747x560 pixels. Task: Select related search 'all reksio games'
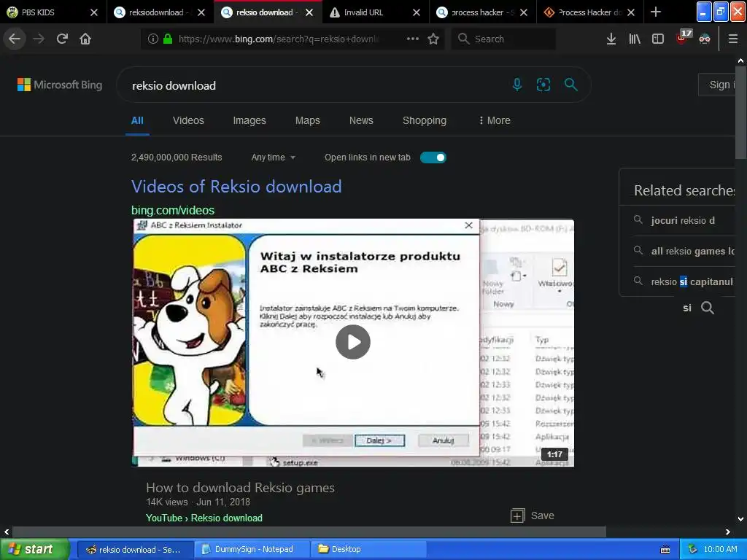[693, 251]
